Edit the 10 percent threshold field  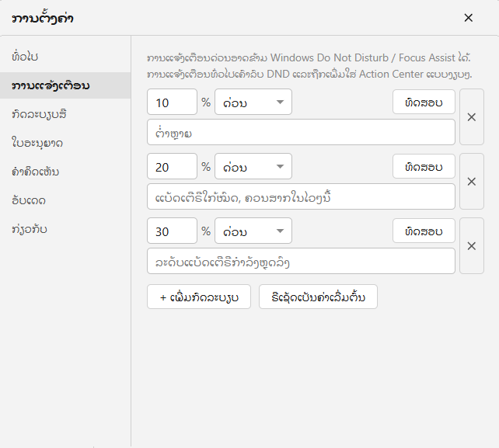coord(173,102)
